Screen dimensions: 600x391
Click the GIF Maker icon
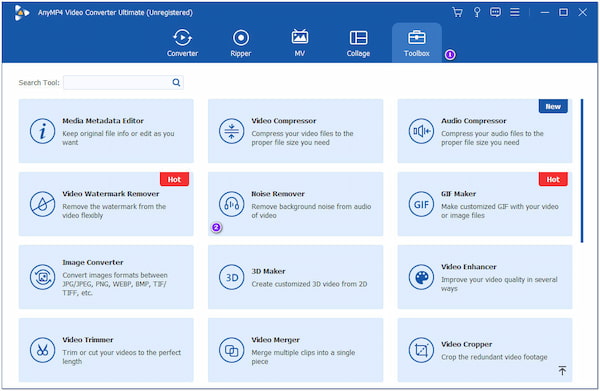[421, 204]
